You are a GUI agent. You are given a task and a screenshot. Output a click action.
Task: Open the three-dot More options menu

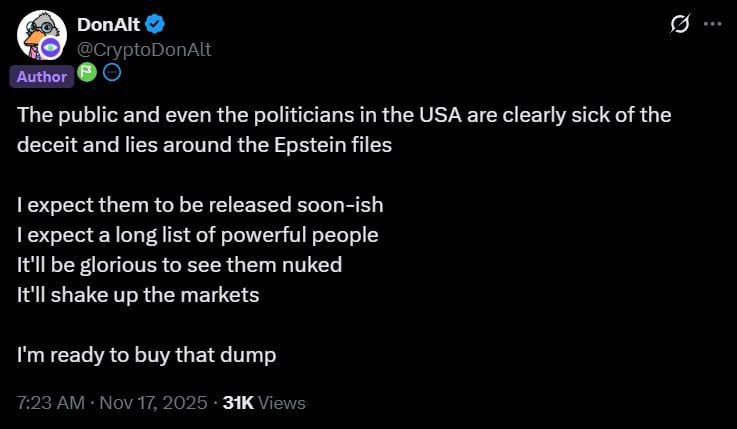(x=711, y=25)
